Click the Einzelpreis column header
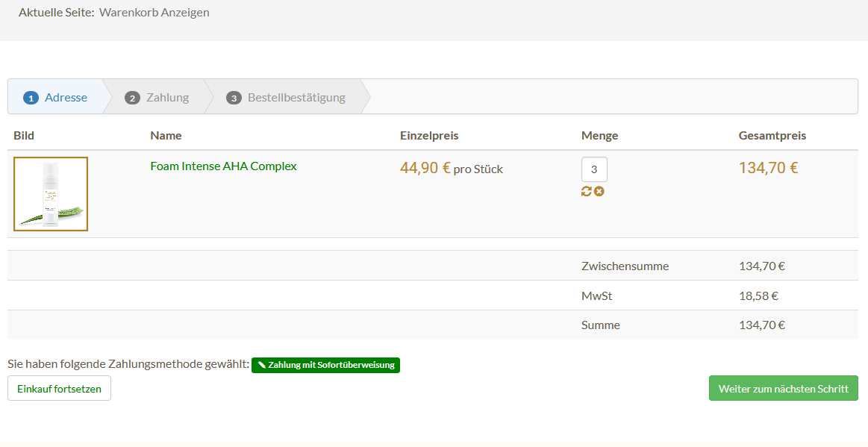Image resolution: width=868 pixels, height=447 pixels. pos(429,136)
